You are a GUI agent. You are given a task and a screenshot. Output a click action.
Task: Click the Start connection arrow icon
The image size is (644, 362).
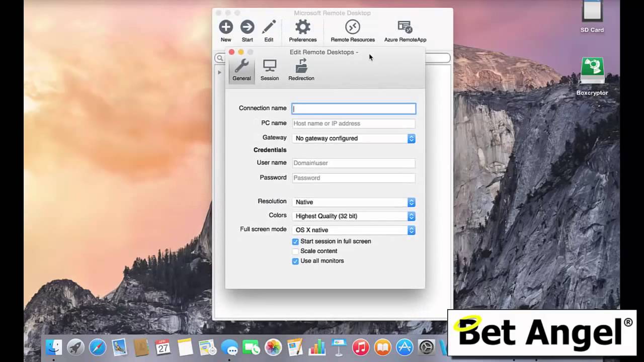click(247, 27)
